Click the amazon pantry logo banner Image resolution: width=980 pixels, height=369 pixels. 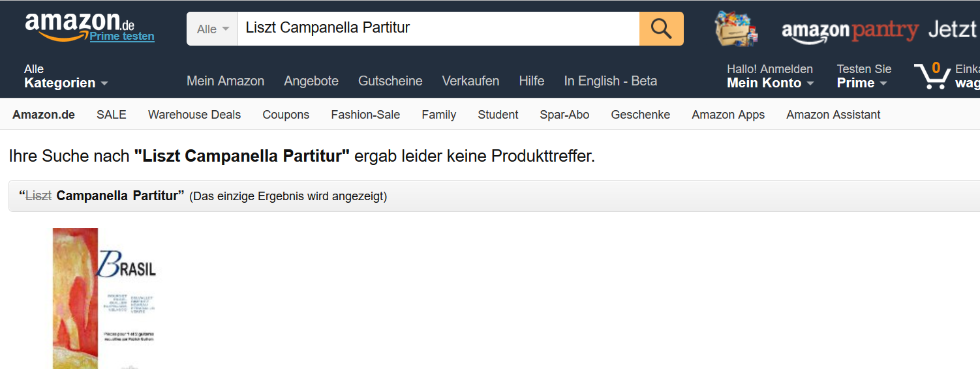[850, 30]
